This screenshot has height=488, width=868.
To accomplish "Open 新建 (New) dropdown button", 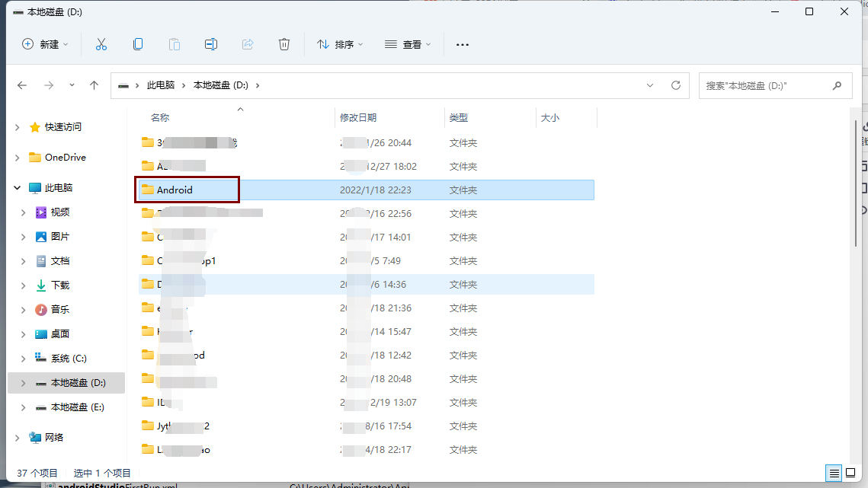I will pyautogui.click(x=45, y=44).
